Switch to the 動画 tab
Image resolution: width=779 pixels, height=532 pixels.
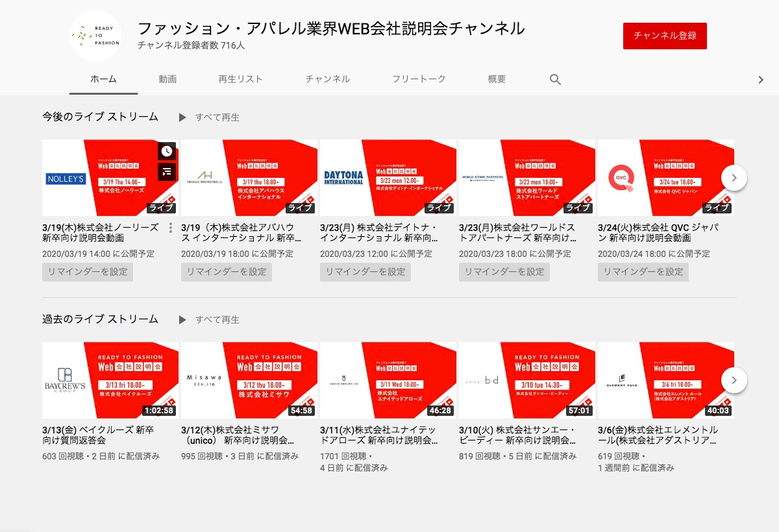point(167,79)
